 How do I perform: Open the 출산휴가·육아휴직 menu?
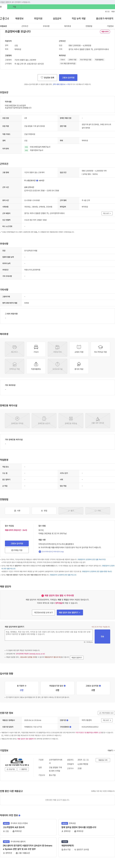pyautogui.click(x=105, y=19)
